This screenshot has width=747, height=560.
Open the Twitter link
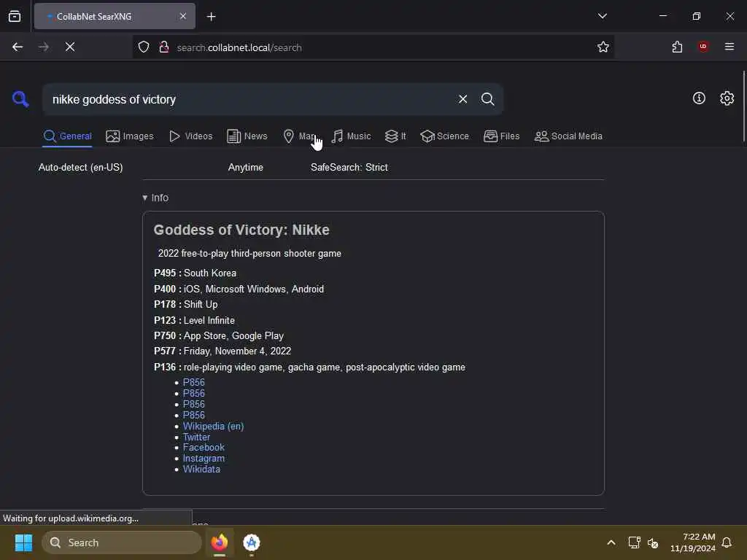click(x=196, y=437)
